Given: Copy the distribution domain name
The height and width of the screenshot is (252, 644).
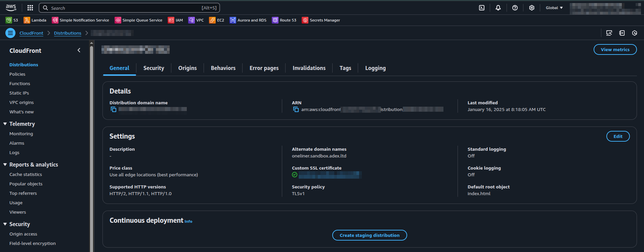Looking at the screenshot, I should point(114,109).
